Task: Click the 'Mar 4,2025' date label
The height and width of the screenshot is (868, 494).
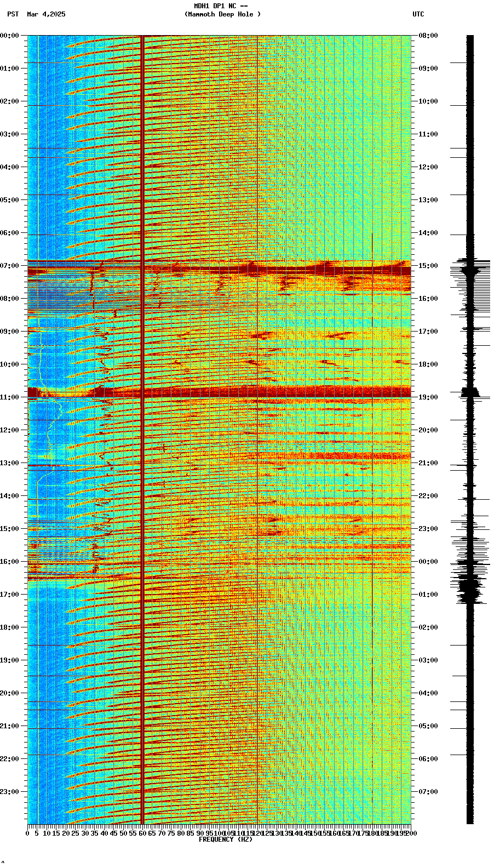Action: point(46,14)
